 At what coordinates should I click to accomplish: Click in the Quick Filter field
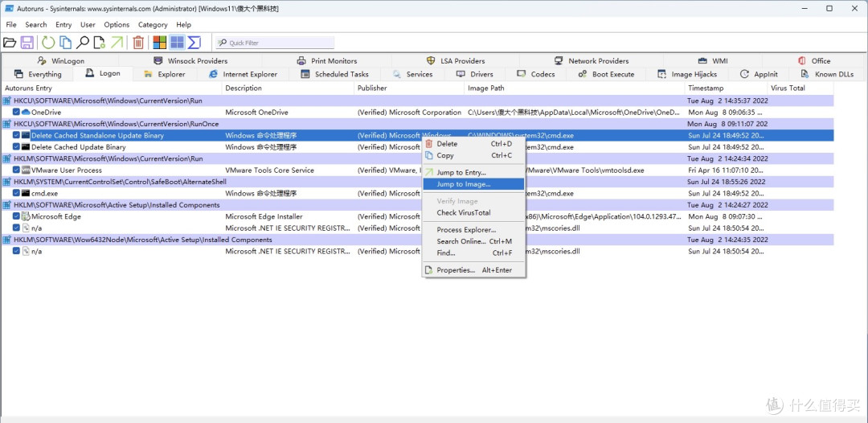275,43
